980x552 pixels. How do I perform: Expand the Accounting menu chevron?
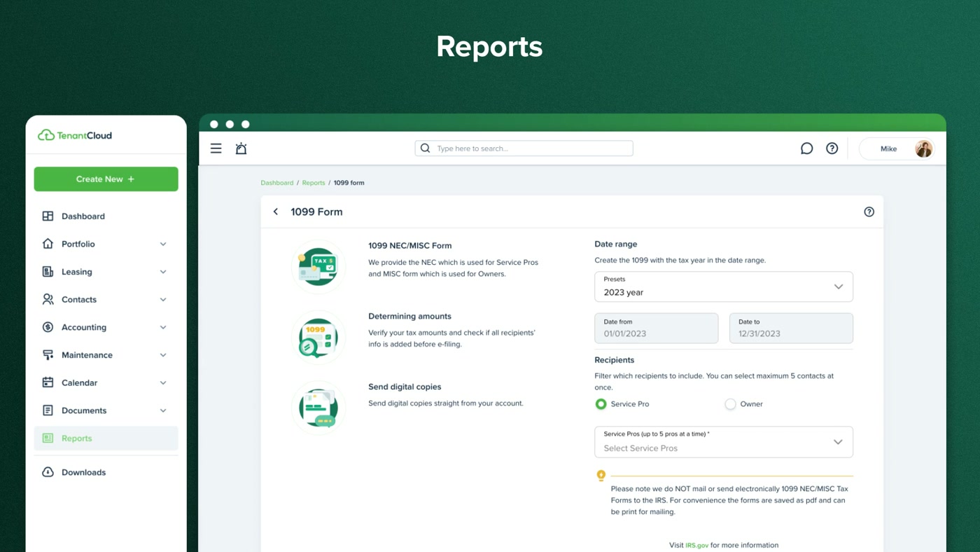[163, 327]
